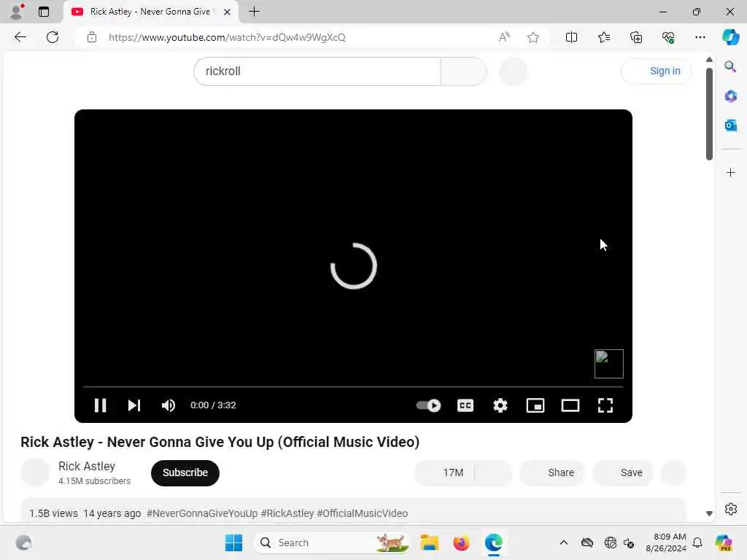Switch to theater mode
Image resolution: width=747 pixels, height=560 pixels.
tap(570, 405)
